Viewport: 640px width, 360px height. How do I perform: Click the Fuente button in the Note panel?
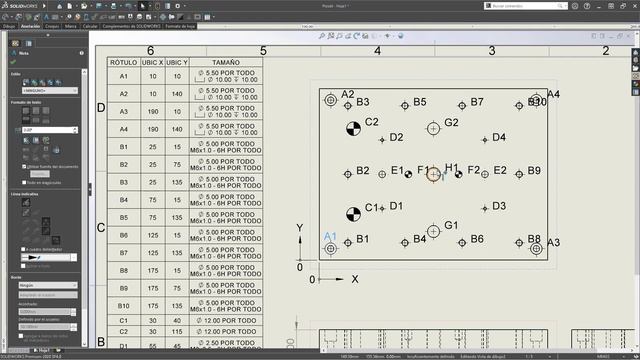40,174
